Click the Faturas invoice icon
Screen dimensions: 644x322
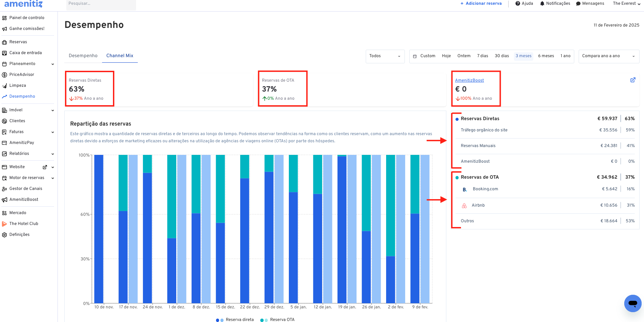(4, 132)
